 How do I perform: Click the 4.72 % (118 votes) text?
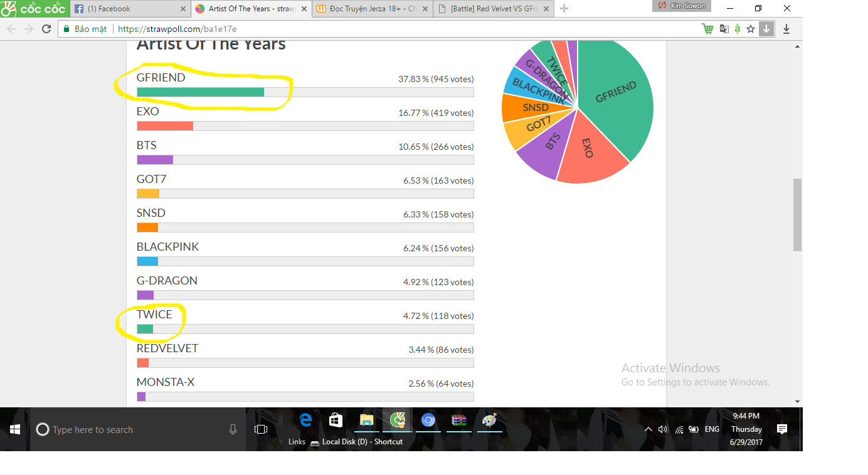(x=438, y=316)
